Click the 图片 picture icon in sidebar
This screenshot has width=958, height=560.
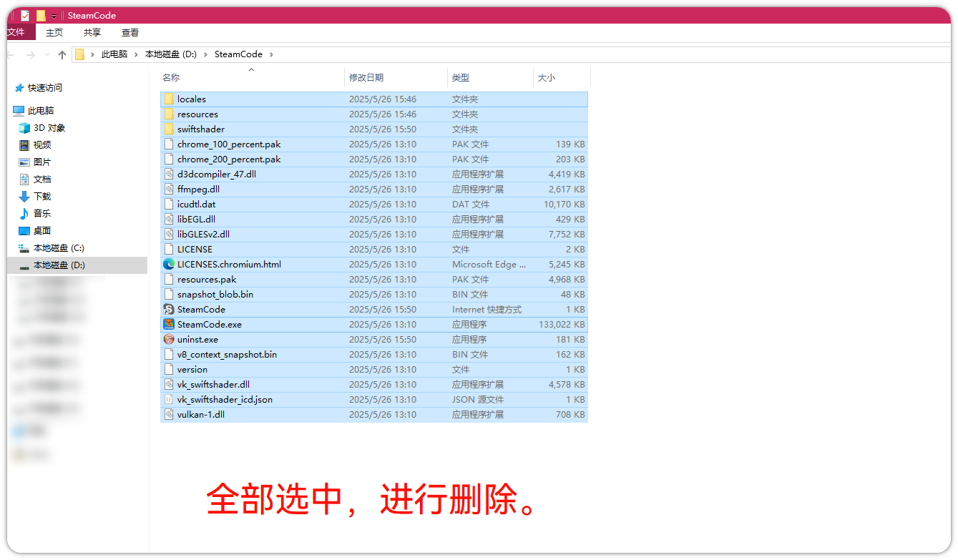24,162
